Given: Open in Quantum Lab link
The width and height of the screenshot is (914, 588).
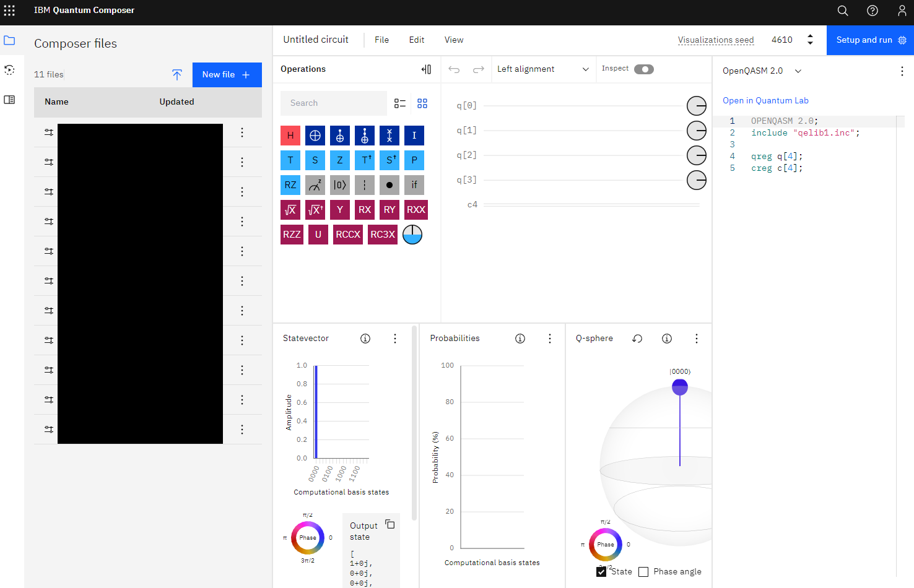Looking at the screenshot, I should [765, 101].
